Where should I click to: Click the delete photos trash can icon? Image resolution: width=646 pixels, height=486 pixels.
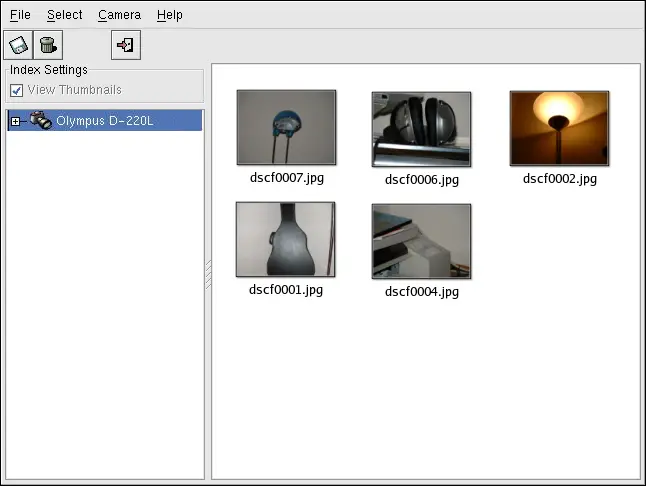[47, 45]
